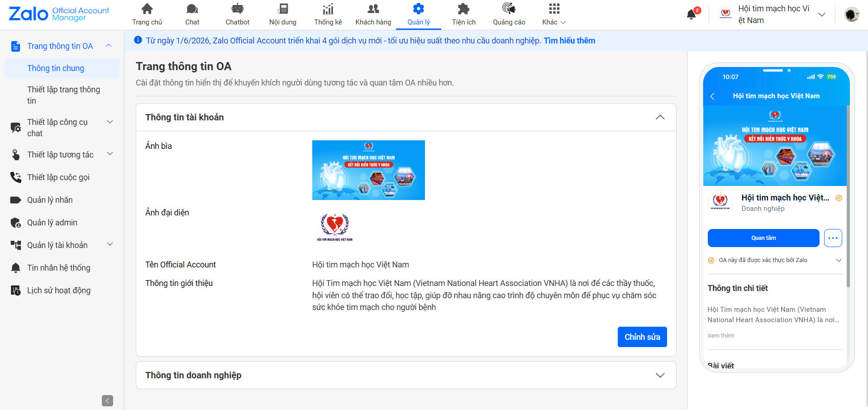
Task: Collapse the left sidebar with arrow button
Action: pos(107,400)
